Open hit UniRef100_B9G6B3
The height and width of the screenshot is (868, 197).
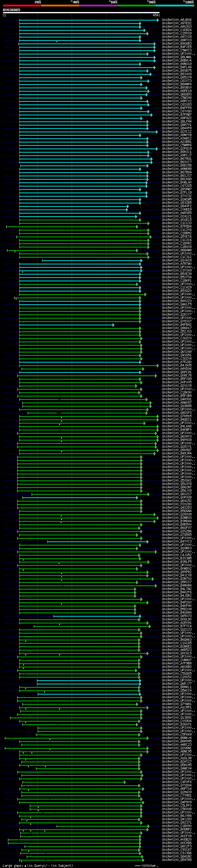click(177, 44)
